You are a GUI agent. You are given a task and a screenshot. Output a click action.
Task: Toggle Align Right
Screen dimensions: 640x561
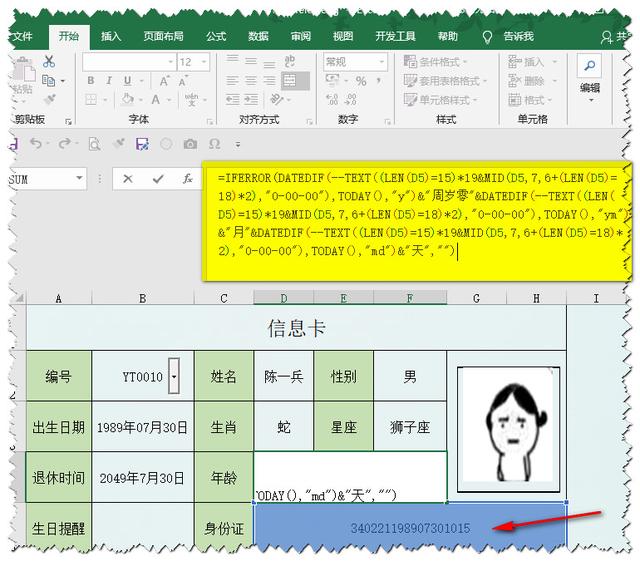[269, 80]
